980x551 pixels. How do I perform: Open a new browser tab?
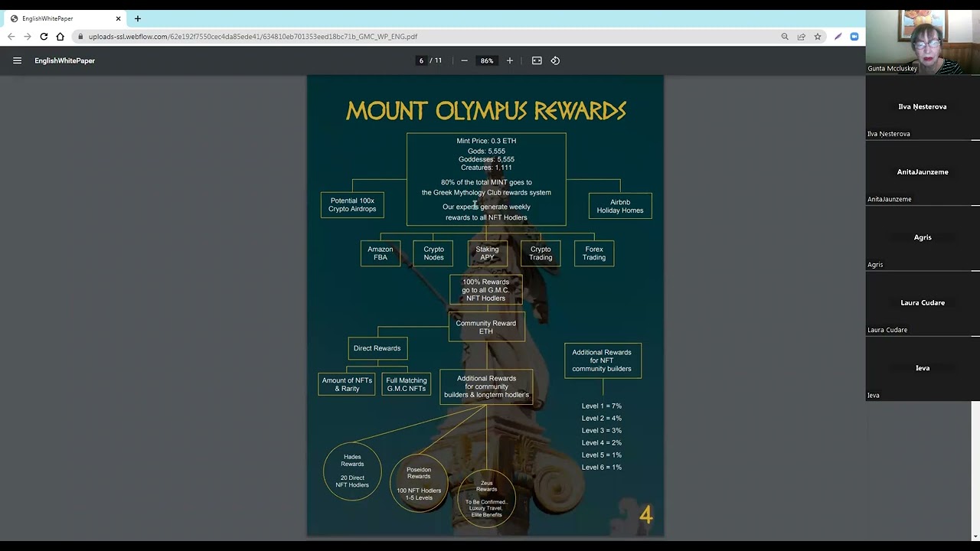pyautogui.click(x=138, y=18)
